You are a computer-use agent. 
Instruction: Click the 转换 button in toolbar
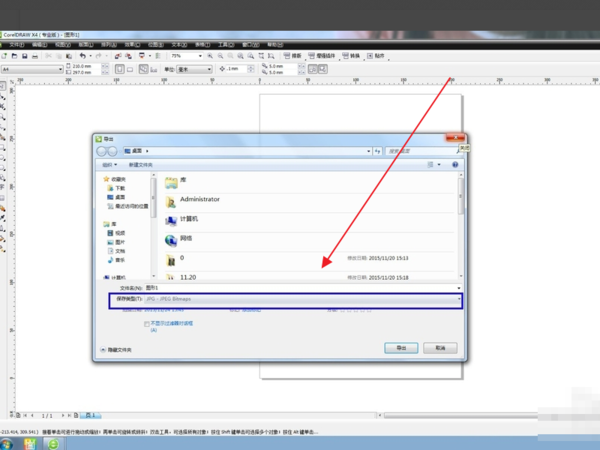coord(351,56)
